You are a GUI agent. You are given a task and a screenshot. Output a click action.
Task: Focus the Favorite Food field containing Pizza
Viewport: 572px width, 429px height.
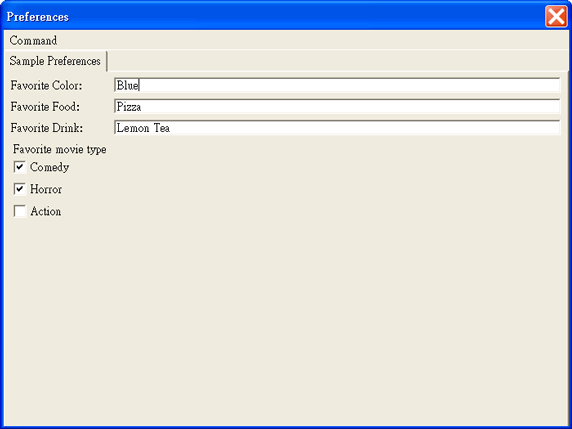[337, 107]
